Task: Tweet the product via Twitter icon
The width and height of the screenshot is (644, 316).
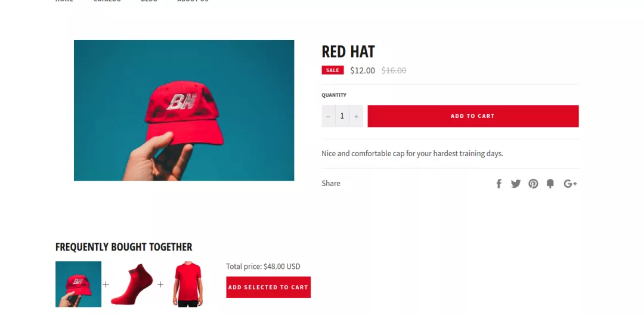Action: [x=516, y=184]
